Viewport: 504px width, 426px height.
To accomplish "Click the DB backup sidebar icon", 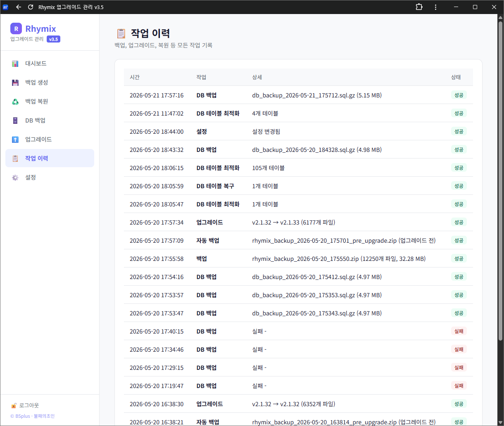I will click(x=15, y=121).
